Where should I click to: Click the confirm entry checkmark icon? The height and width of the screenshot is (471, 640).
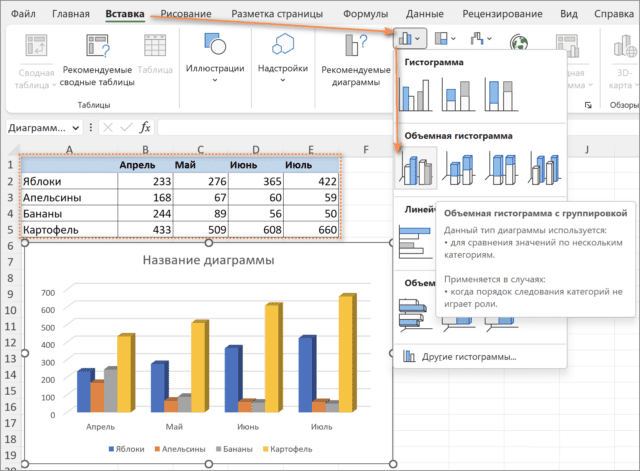pyautogui.click(x=126, y=128)
